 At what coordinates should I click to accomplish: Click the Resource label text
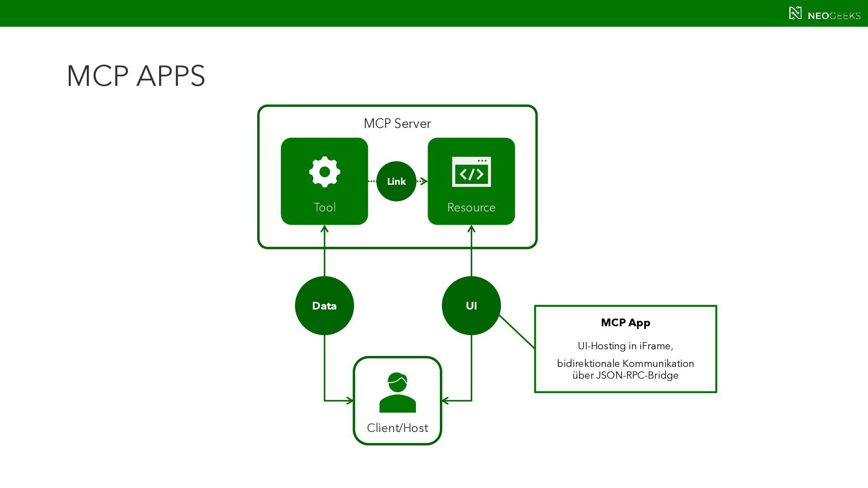[471, 207]
